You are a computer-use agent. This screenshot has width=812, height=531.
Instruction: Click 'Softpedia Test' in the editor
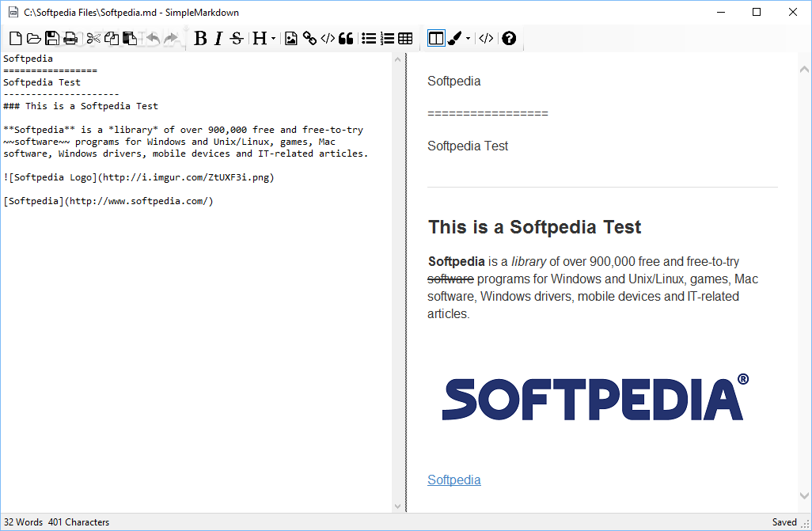click(42, 82)
